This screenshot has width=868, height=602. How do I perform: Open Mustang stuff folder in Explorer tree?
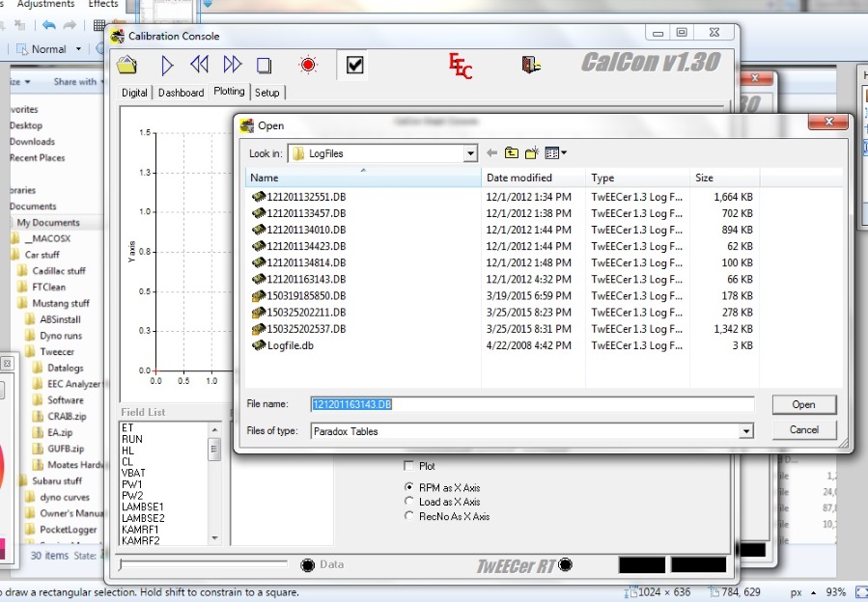point(60,303)
